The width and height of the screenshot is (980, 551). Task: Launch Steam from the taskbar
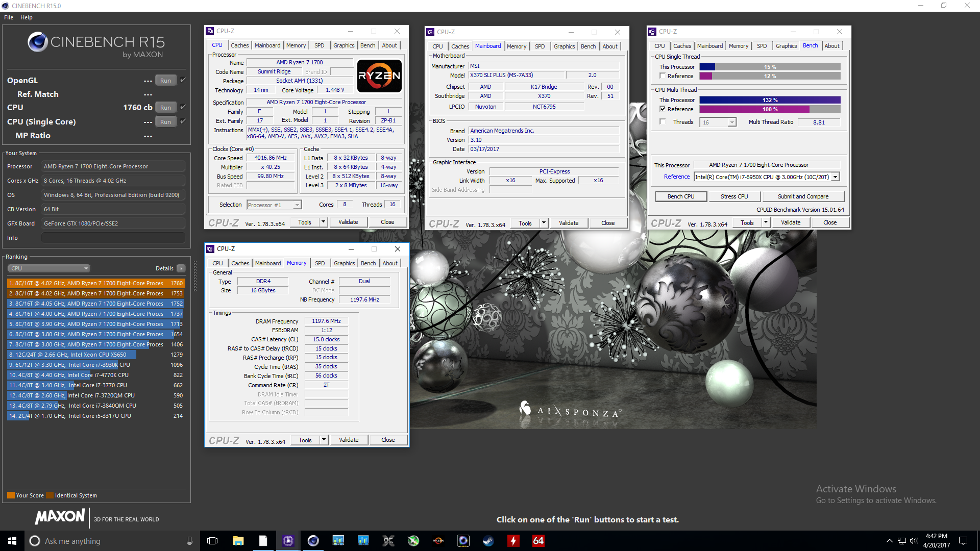tap(488, 541)
